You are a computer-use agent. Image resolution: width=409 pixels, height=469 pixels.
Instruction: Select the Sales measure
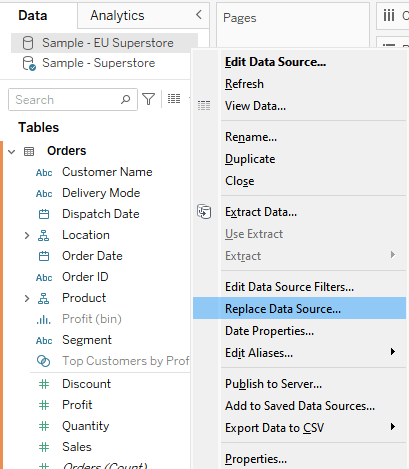77,447
